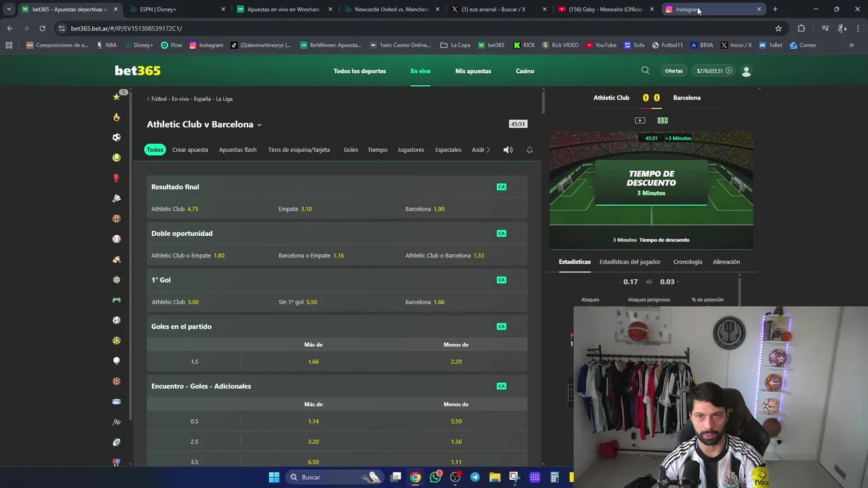Click the Ofertas button
Screen dimensions: 868x488
[674, 71]
